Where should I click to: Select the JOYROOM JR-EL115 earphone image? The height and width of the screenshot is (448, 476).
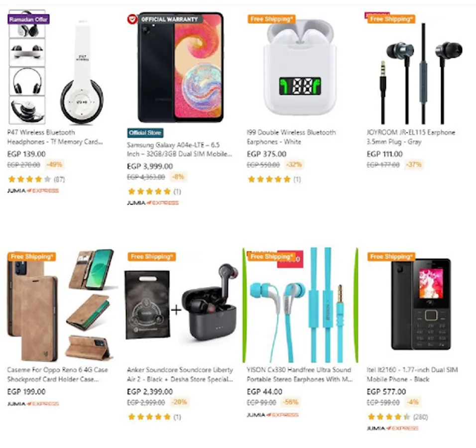point(420,73)
